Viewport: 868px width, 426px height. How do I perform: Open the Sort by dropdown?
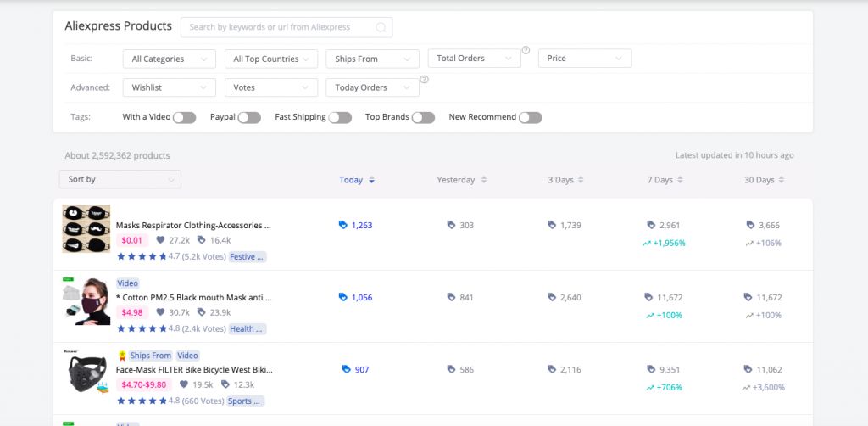click(x=120, y=180)
